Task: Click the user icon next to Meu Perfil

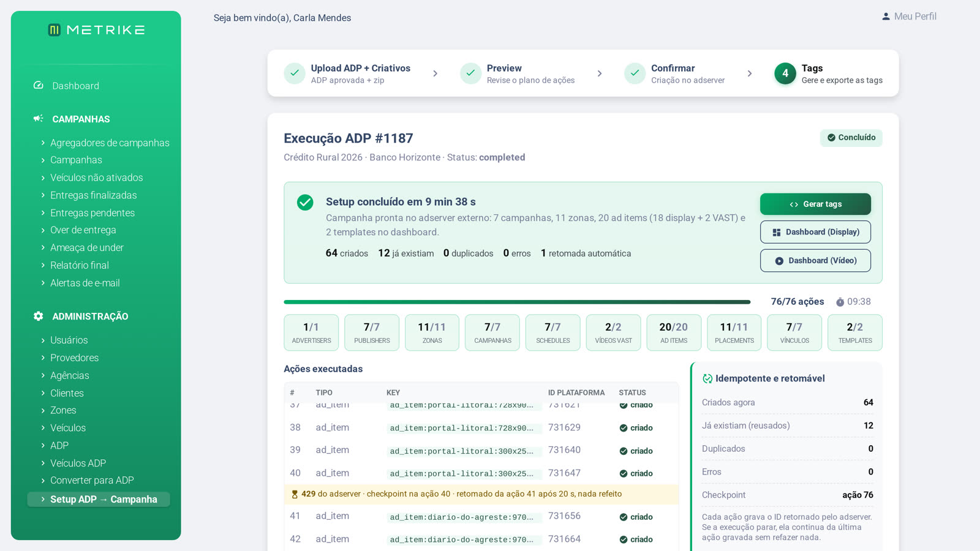Action: pyautogui.click(x=886, y=17)
